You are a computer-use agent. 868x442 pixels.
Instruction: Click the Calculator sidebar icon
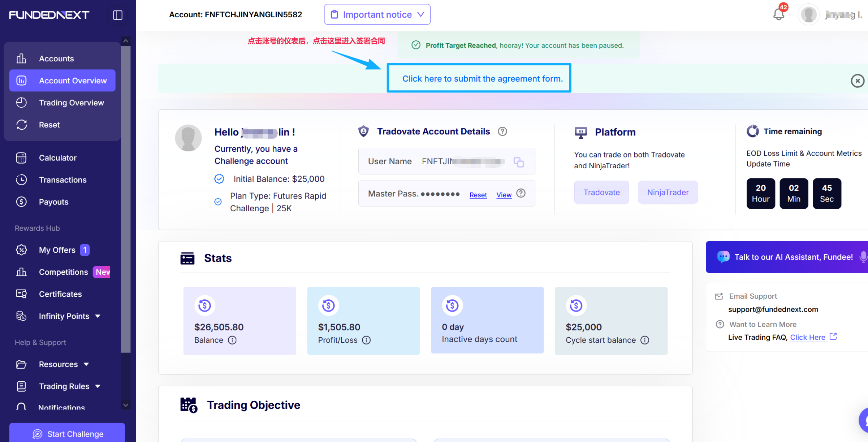[21, 158]
